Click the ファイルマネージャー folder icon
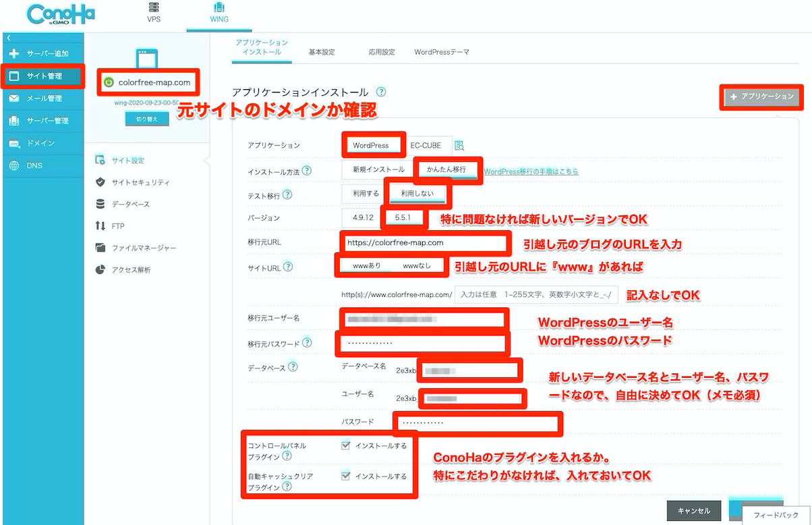Image resolution: width=812 pixels, height=525 pixels. pos(100,248)
